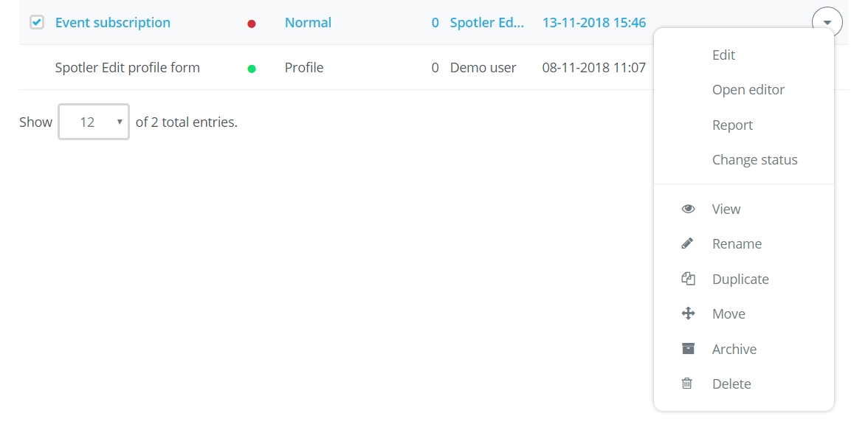Viewport: 868px width, 430px height.
Task: Click the Normal type cell
Action: [308, 23]
